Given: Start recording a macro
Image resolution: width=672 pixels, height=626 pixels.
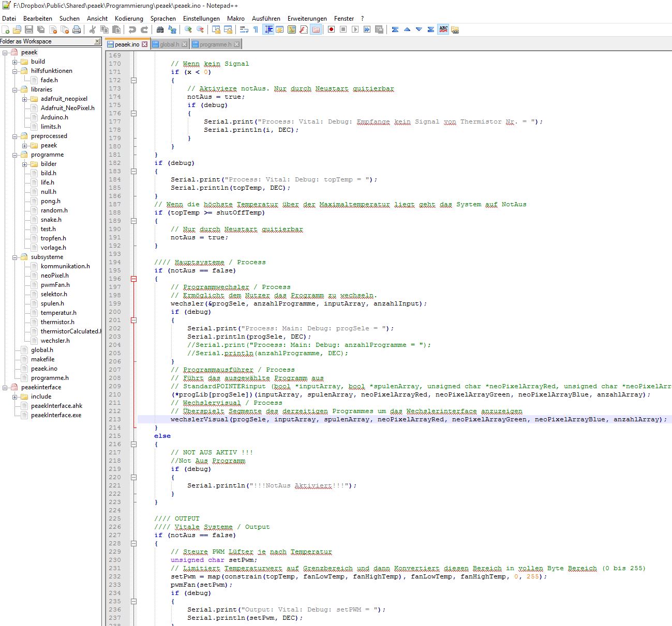Looking at the screenshot, I should pyautogui.click(x=332, y=29).
